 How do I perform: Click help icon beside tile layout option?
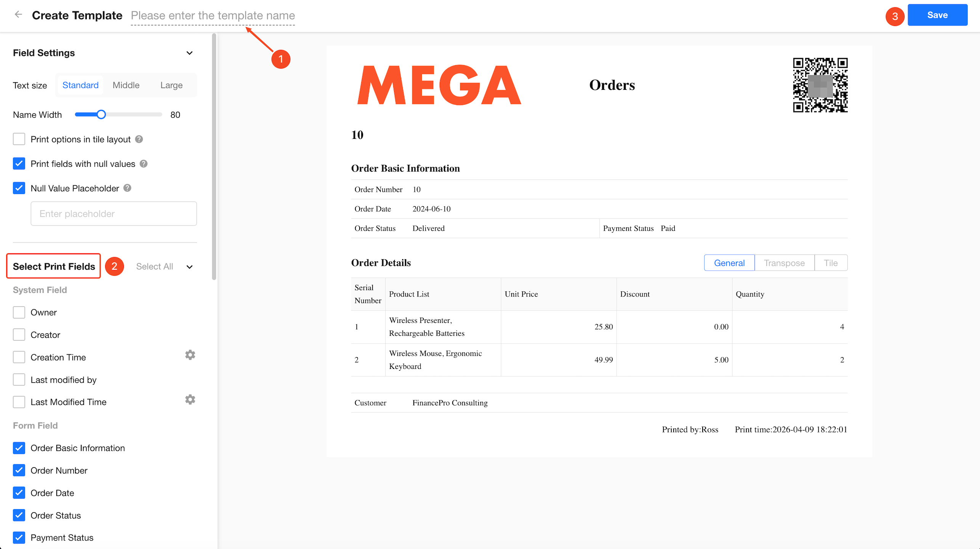[139, 139]
